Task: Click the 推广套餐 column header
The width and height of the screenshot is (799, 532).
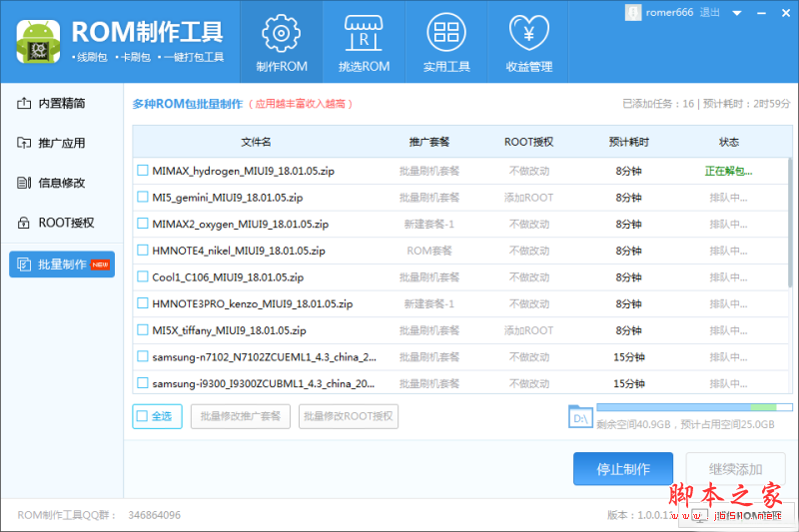Action: click(429, 142)
